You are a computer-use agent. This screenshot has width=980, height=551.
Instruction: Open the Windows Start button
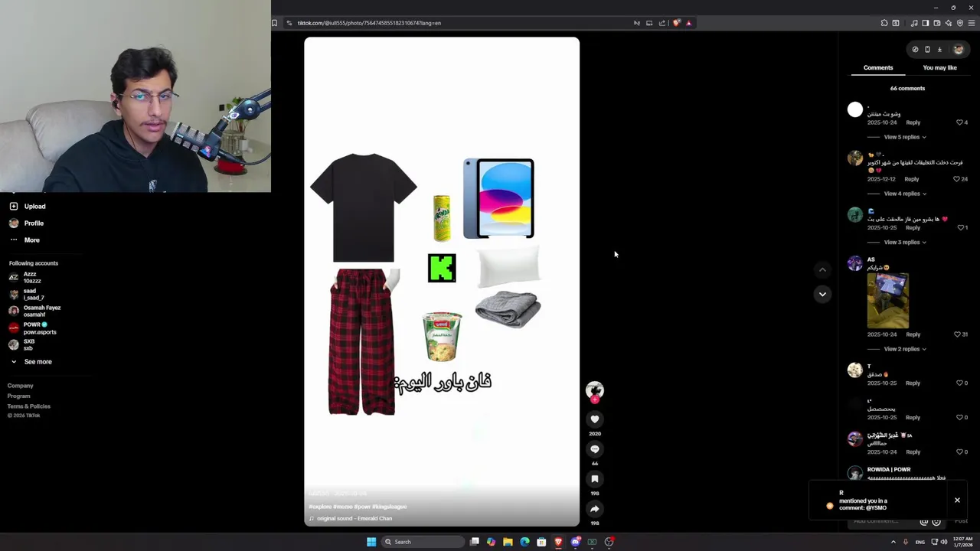coord(371,542)
